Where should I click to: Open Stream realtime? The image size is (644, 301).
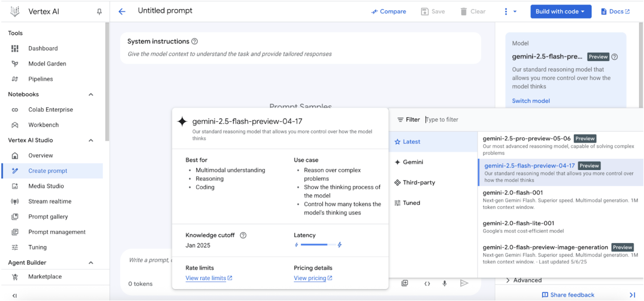tap(50, 201)
